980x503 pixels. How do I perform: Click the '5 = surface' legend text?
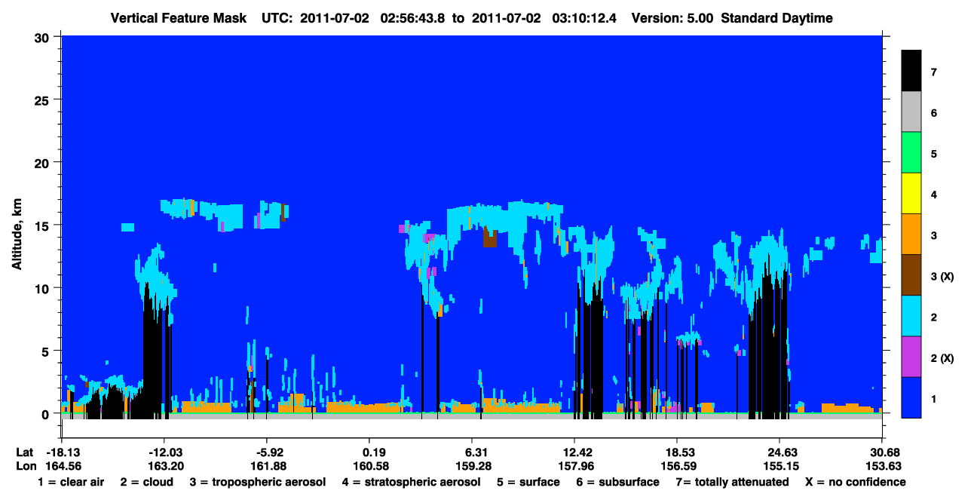pos(528,482)
